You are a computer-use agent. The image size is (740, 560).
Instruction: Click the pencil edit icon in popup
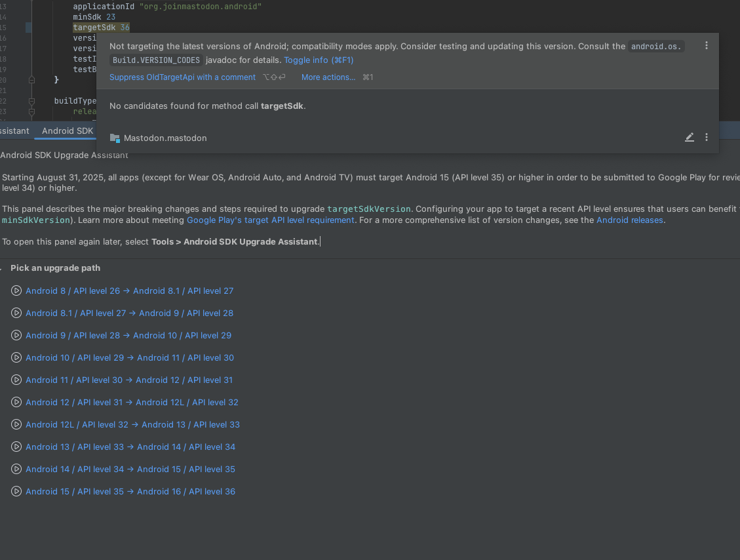pyautogui.click(x=689, y=138)
